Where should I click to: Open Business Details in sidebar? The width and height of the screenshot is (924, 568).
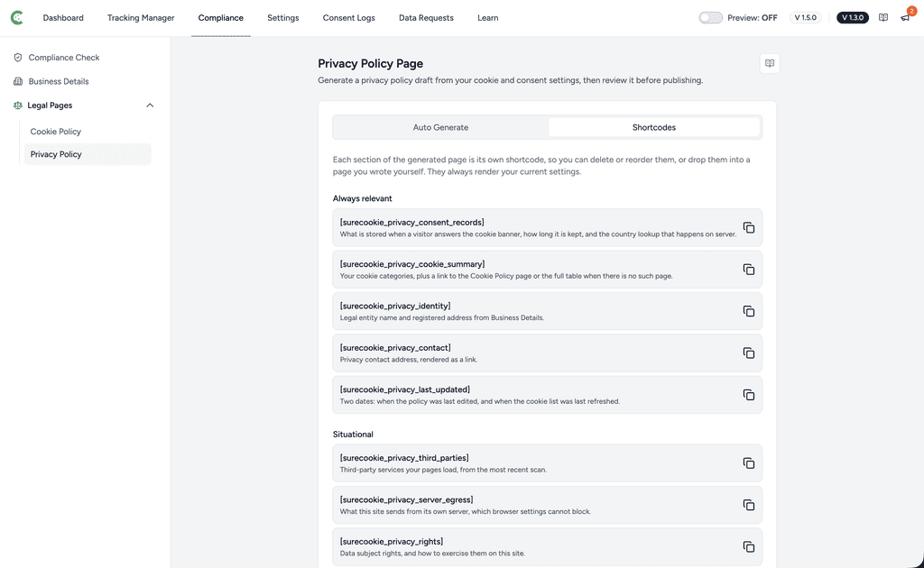[x=59, y=81]
